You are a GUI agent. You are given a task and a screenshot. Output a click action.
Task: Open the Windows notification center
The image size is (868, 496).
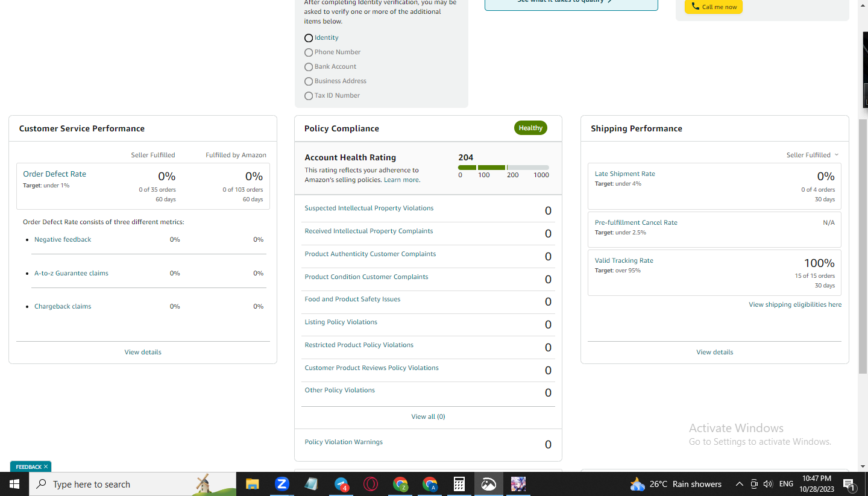tap(849, 484)
